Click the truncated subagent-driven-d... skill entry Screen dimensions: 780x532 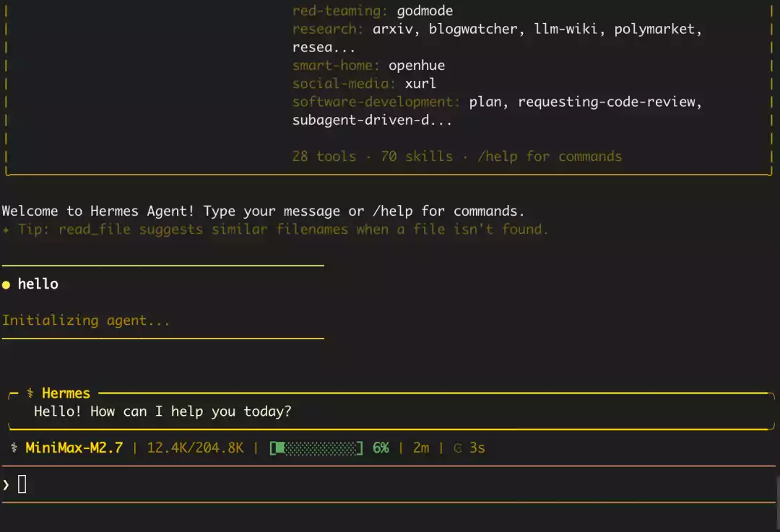tap(372, 120)
